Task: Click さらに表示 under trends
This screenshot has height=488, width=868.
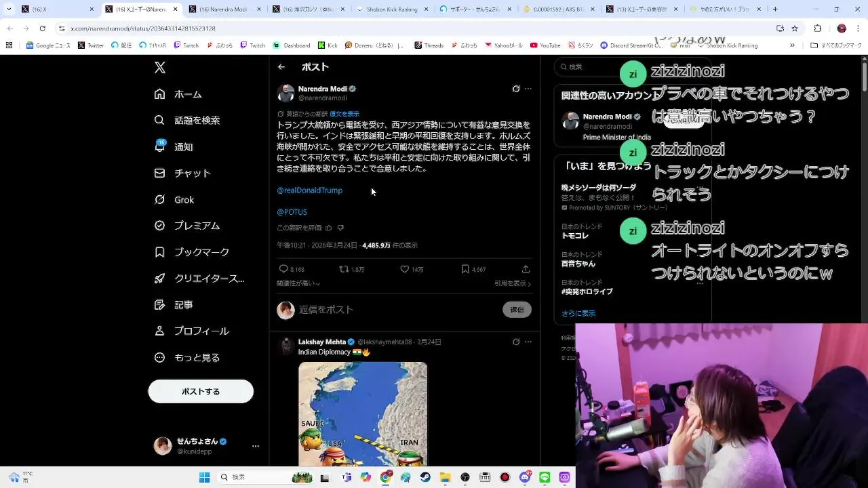Action: click(x=578, y=313)
